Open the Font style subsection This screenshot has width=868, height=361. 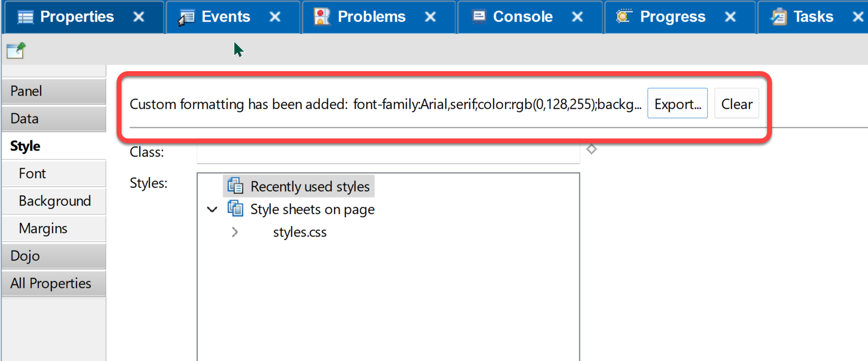click(54, 173)
